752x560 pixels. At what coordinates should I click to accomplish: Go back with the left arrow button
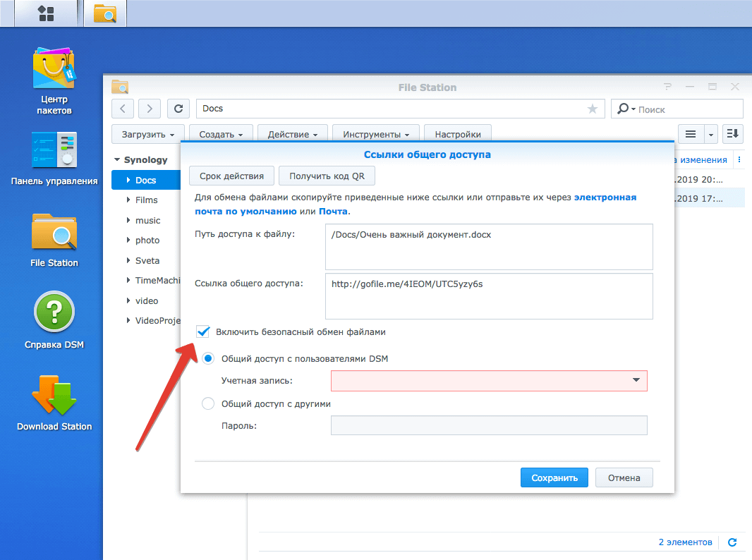123,109
